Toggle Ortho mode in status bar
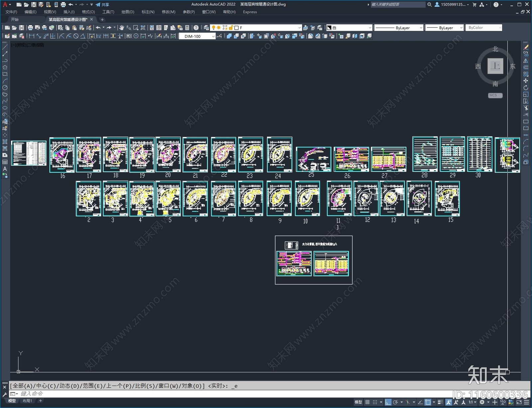This screenshot has width=532, height=408. (x=388, y=402)
